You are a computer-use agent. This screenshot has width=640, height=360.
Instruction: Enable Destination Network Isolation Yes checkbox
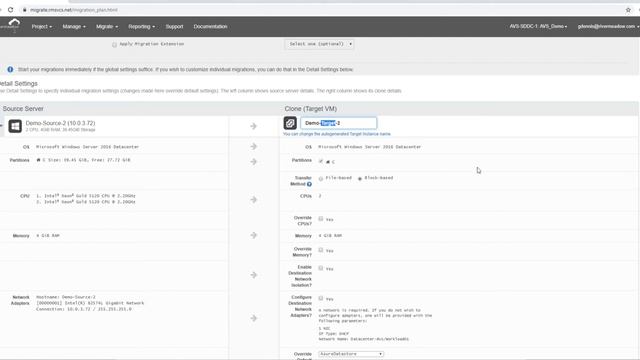pyautogui.click(x=321, y=268)
